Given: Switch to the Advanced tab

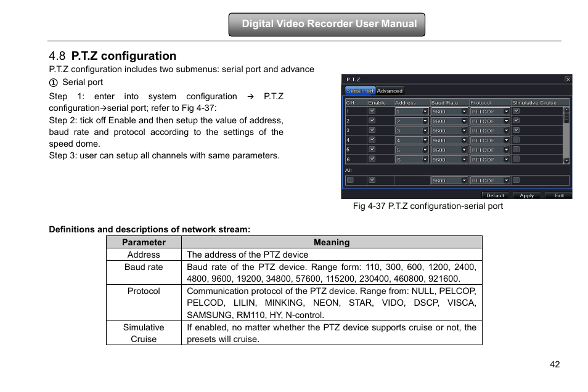Looking at the screenshot, I should click(390, 91).
